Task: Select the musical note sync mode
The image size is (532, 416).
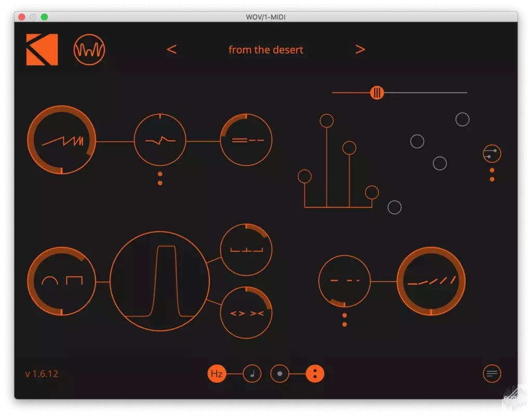Action: coord(252,373)
